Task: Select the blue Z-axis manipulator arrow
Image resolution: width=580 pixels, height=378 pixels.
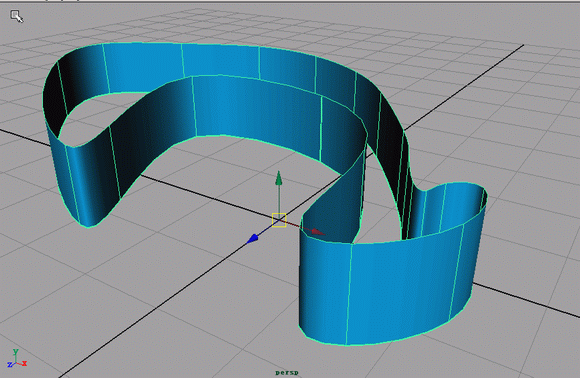Action: tap(253, 239)
